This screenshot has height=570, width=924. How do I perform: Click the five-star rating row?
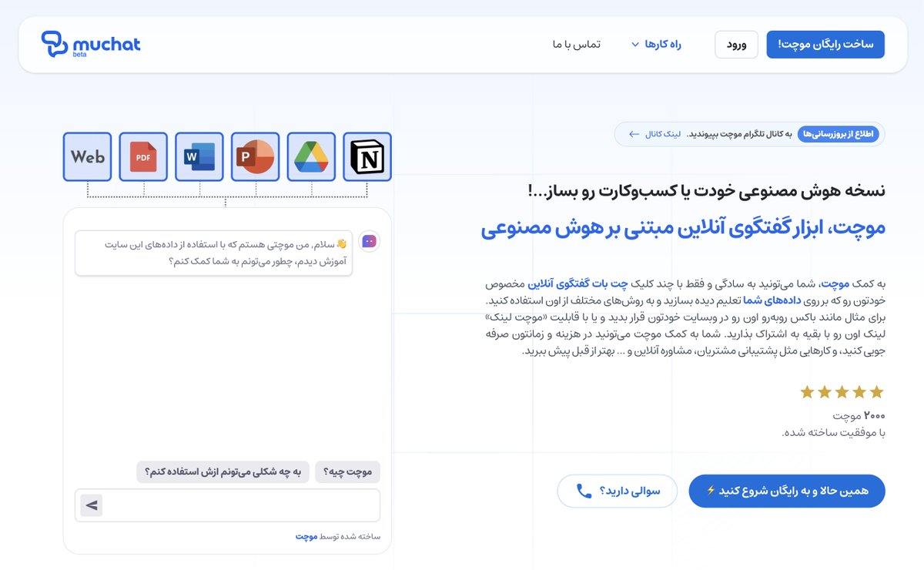842,392
